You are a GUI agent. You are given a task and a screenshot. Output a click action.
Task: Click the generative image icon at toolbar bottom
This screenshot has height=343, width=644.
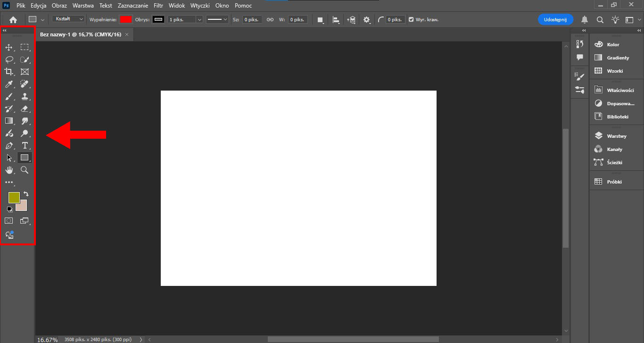(9, 234)
